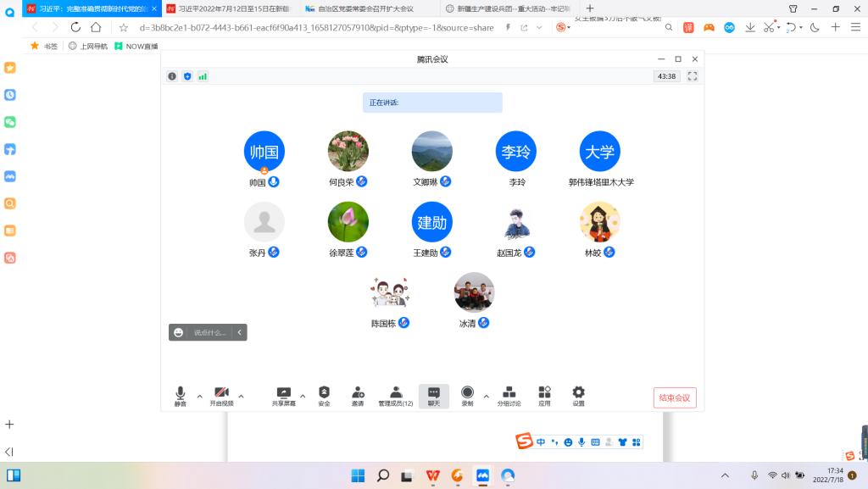Toggle the 开启视频 camera button
This screenshot has height=489, width=868.
coord(221,396)
